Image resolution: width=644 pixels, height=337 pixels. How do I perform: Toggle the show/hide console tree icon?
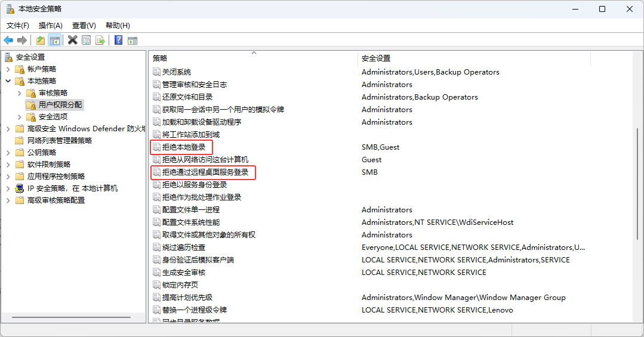coord(55,40)
